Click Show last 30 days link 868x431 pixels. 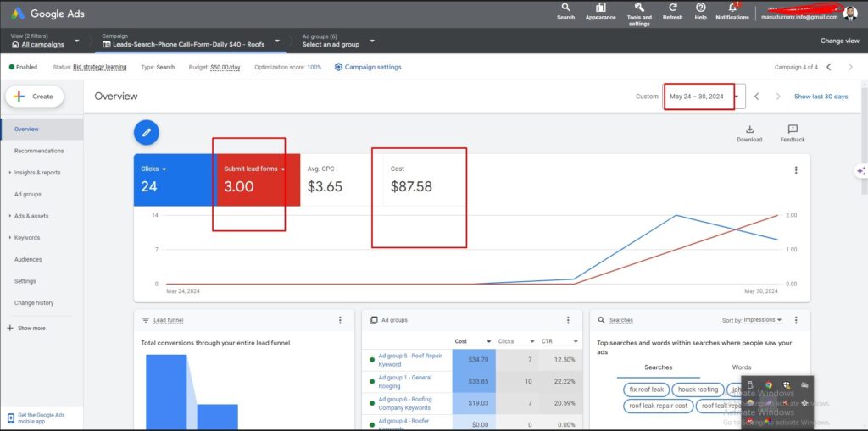coord(821,97)
